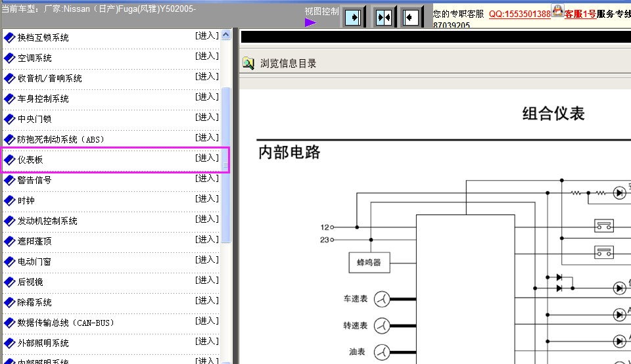The image size is (631, 364).
Task: Click [进入] for 后视镜
Action: coord(207,280)
